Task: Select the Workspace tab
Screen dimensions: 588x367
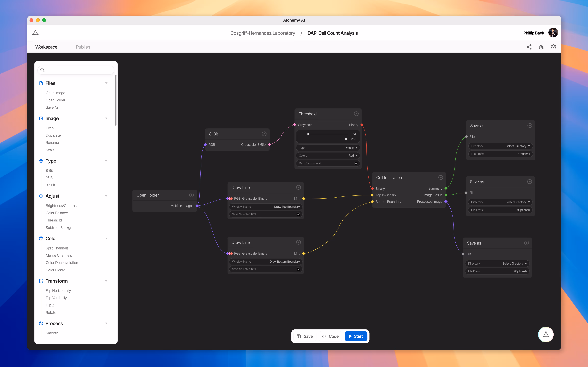Action: point(46,47)
